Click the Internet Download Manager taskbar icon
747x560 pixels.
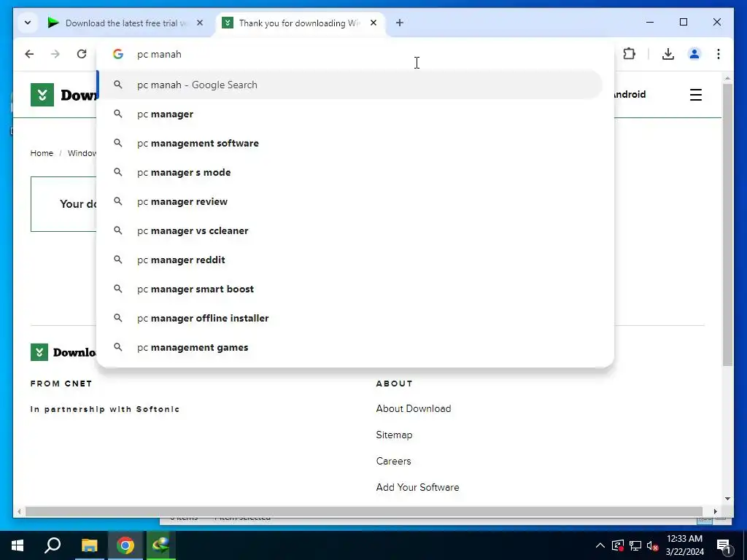[161, 545]
